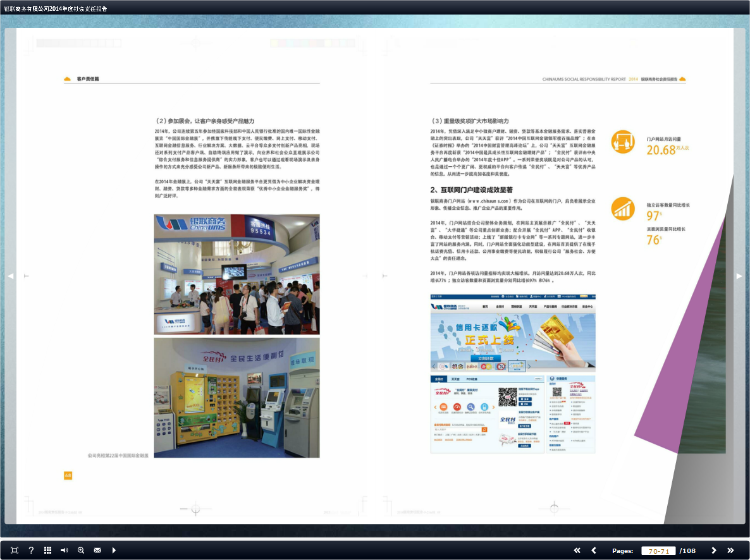Jump to the first page with double-left chevron

[577, 551]
